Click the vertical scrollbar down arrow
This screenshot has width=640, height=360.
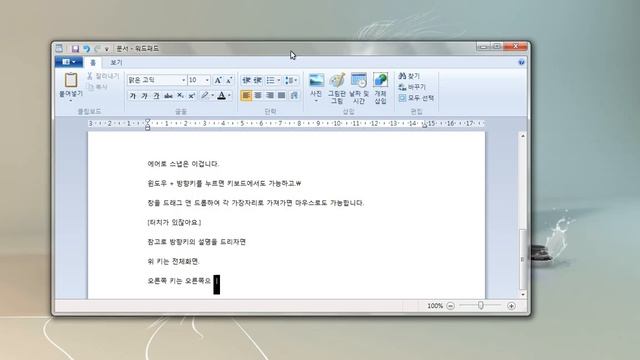[523, 294]
